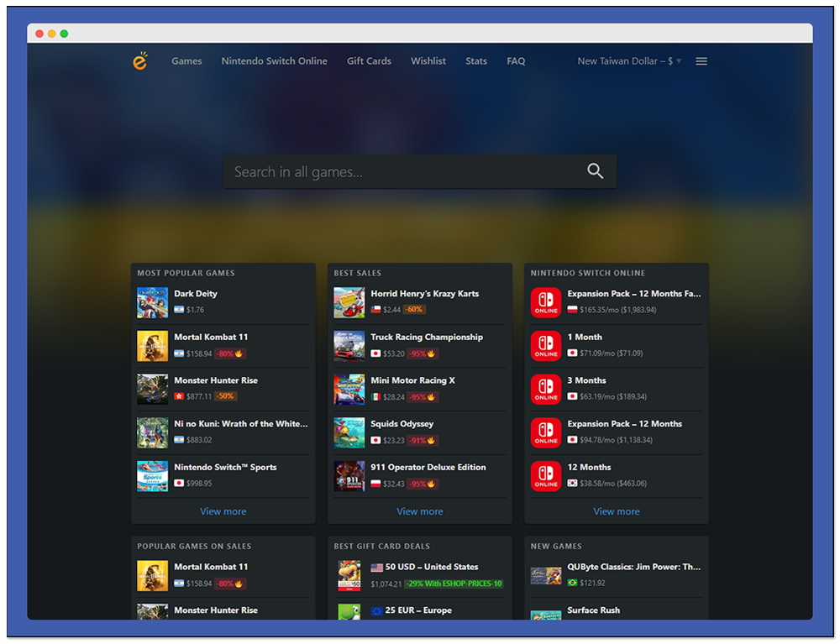Image resolution: width=840 pixels, height=644 pixels.
Task: Click Switch Online icon beside Expansion Pack – 12 Months
Action: [546, 432]
